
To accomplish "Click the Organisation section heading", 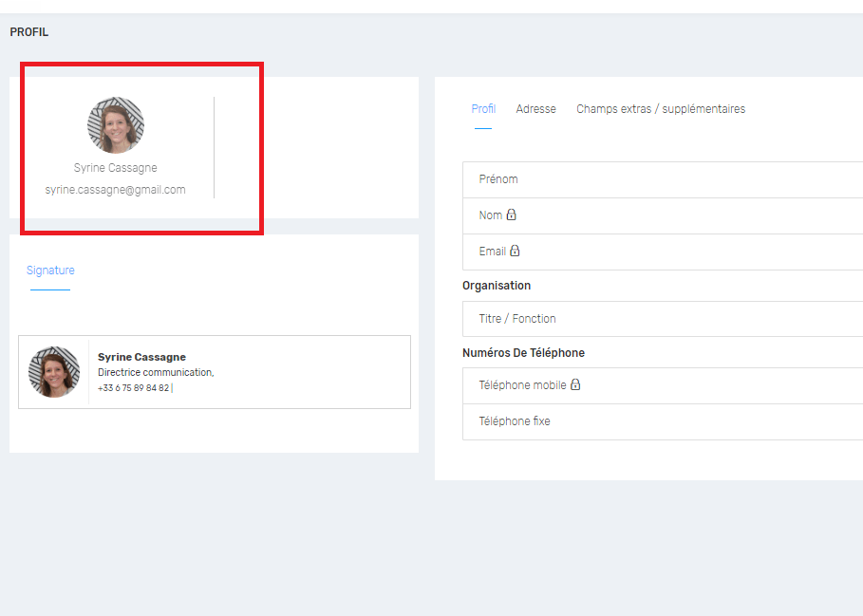I will (496, 286).
